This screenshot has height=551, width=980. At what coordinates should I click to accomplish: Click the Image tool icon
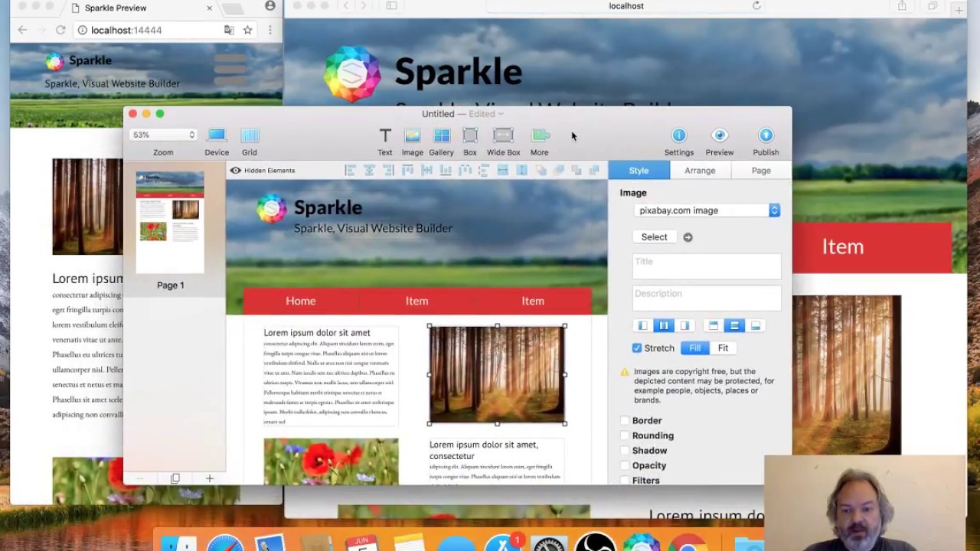(x=412, y=136)
